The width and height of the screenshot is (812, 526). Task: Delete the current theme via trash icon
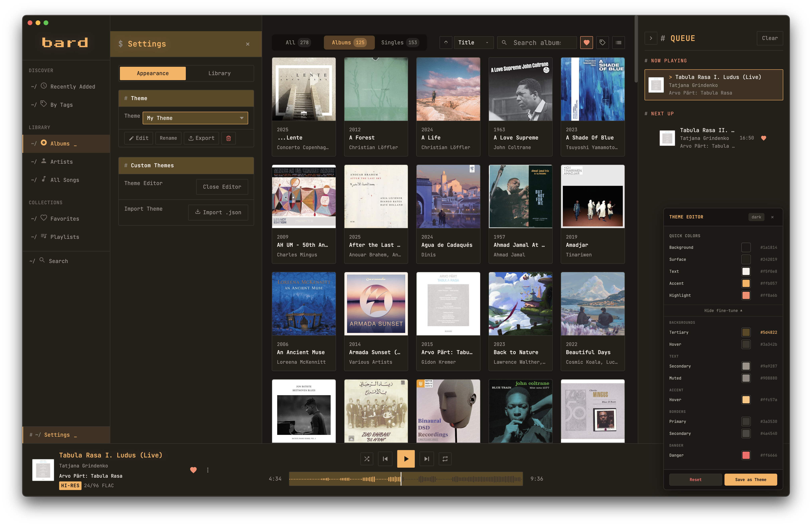click(x=228, y=138)
